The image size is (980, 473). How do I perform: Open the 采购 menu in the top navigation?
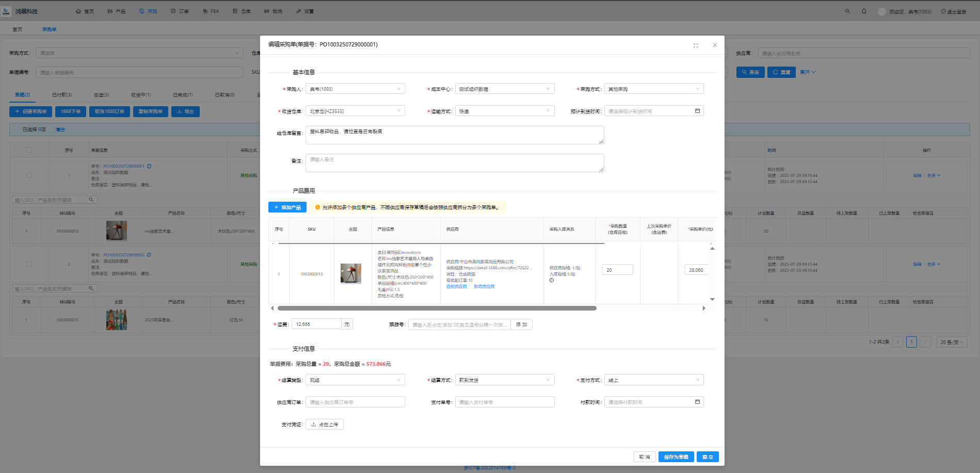click(148, 11)
